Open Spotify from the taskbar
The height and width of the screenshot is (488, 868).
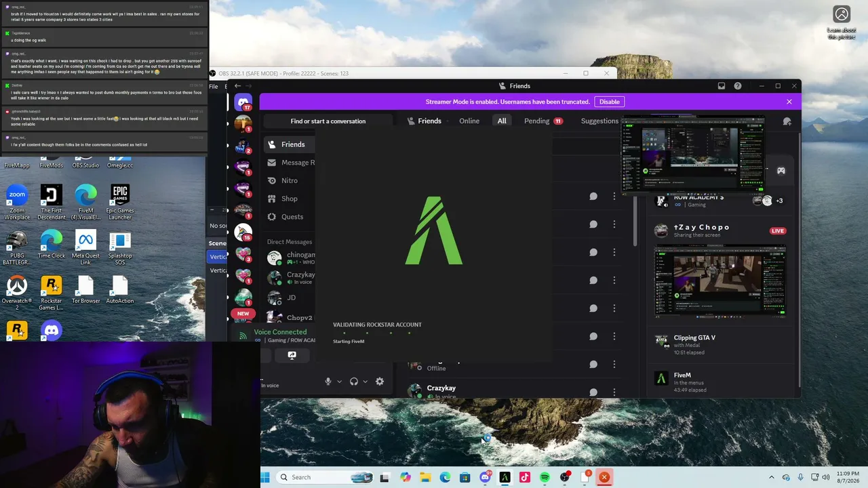pyautogui.click(x=545, y=477)
